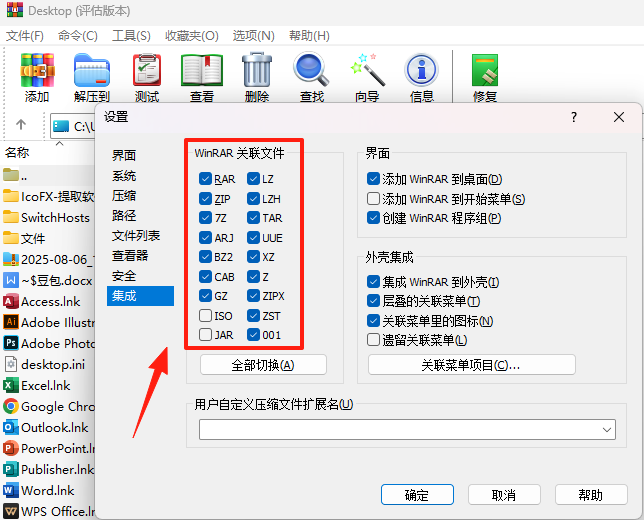Uncheck the RAR association checkbox
The width and height of the screenshot is (644, 520).
coord(205,179)
